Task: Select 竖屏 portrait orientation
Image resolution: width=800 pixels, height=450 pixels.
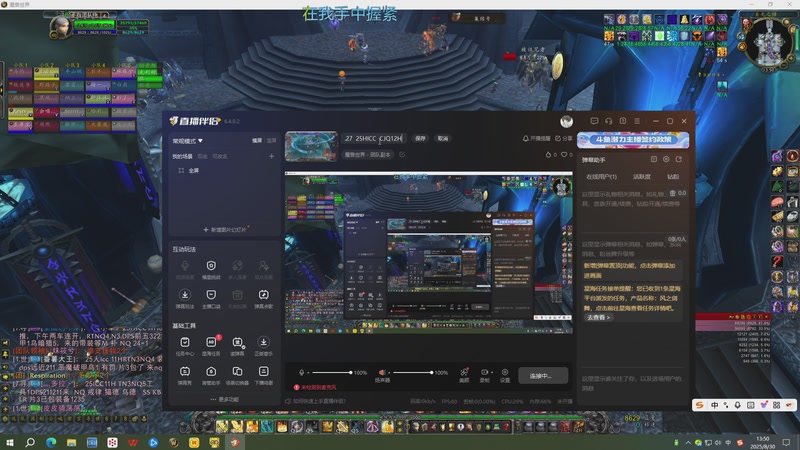Action: pos(271,140)
